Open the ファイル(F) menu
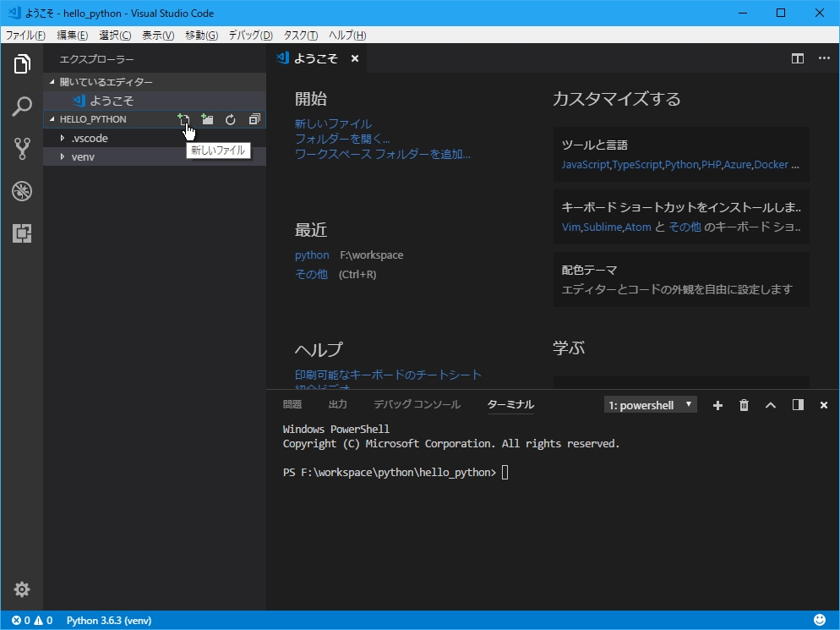The width and height of the screenshot is (840, 630). click(x=25, y=36)
